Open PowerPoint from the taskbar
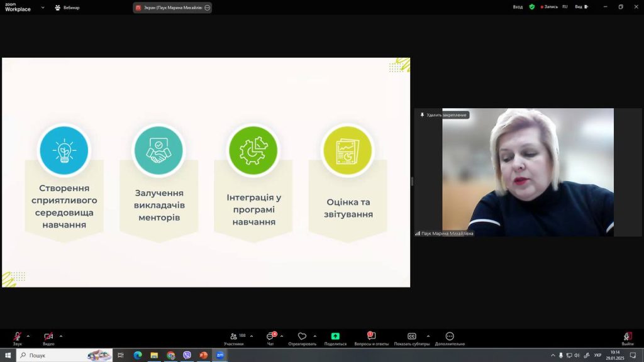The height and width of the screenshot is (362, 644). 203,355
